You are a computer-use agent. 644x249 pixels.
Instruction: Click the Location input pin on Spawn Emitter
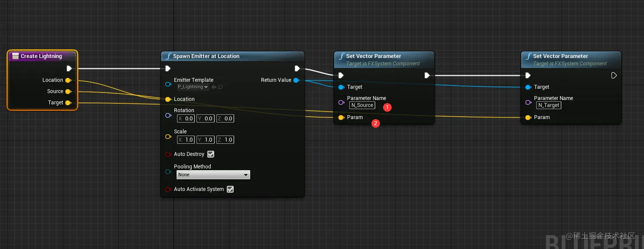click(x=168, y=99)
